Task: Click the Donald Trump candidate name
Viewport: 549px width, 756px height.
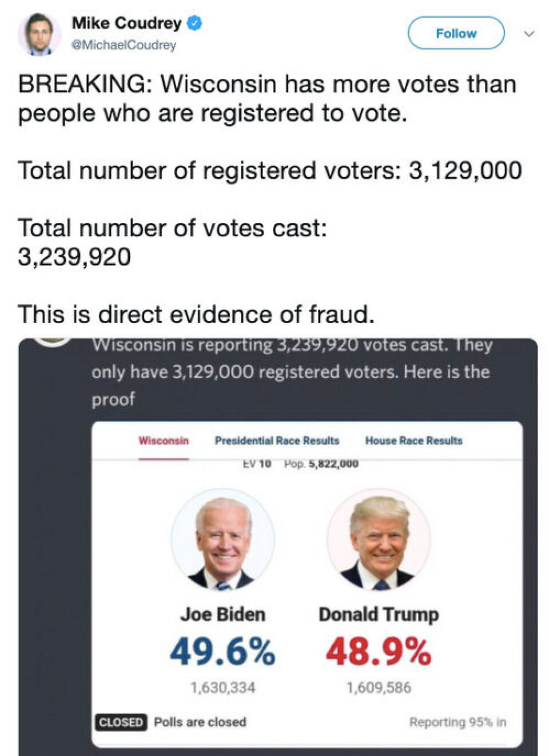Action: (x=379, y=615)
